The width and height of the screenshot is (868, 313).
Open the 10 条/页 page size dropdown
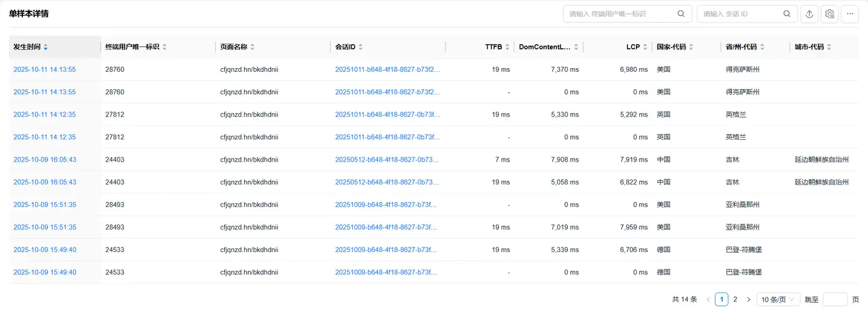pyautogui.click(x=779, y=299)
